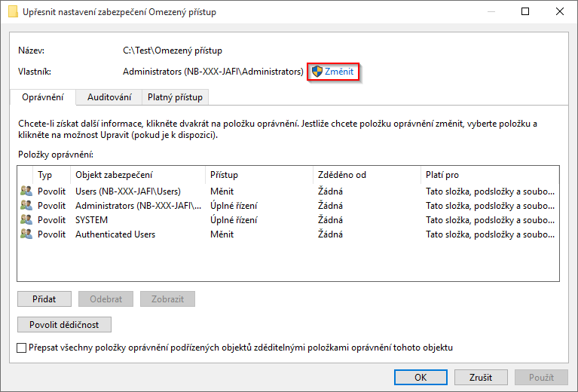Viewport: 578px width, 392px height.
Task: Select the Authenticated Users permission entry
Action: click(115, 234)
